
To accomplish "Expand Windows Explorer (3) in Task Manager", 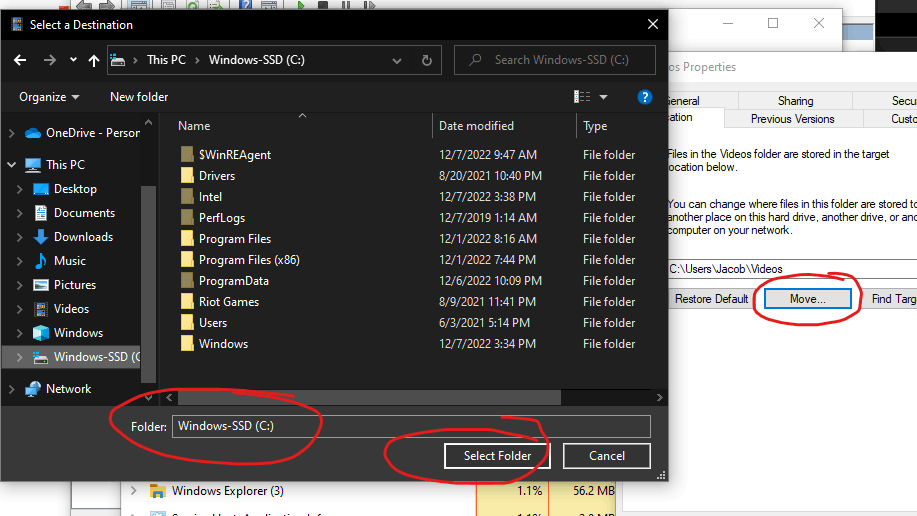I will (133, 491).
